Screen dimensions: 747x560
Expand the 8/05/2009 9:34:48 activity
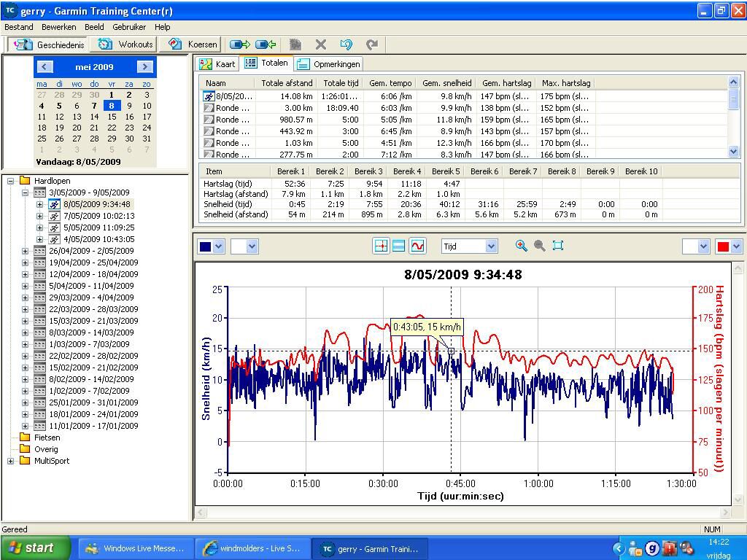(x=39, y=204)
